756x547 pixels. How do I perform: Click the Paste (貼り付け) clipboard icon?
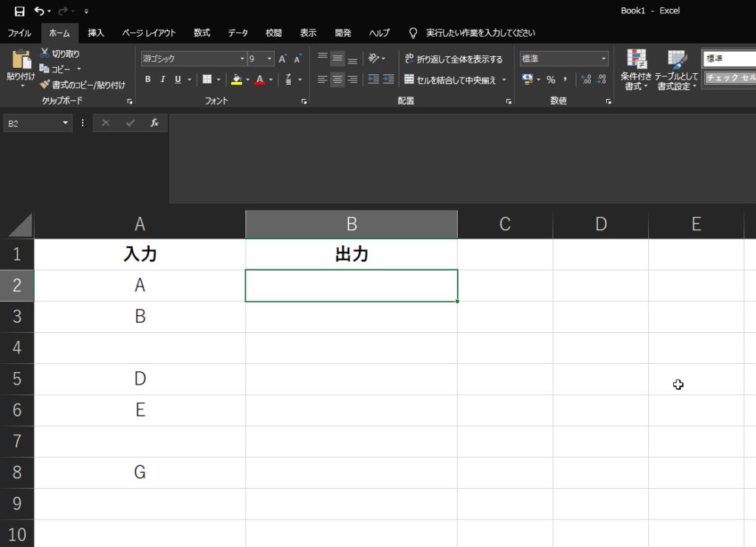pos(21,61)
